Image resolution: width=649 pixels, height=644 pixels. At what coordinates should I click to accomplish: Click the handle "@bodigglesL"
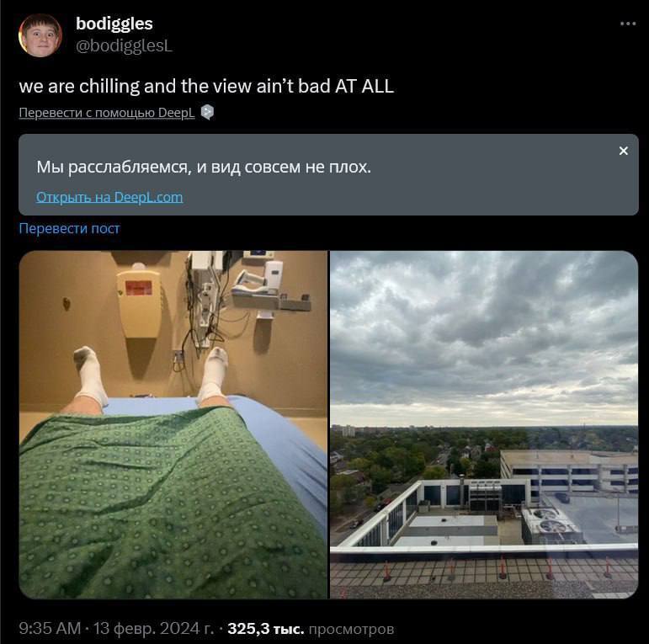(124, 45)
